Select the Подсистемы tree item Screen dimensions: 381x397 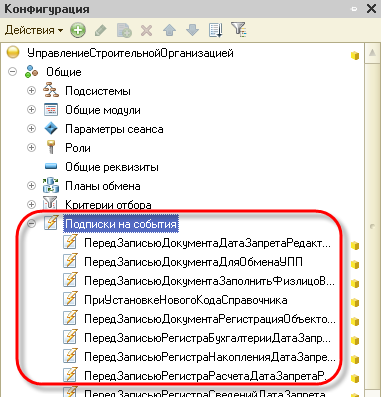[x=98, y=91]
